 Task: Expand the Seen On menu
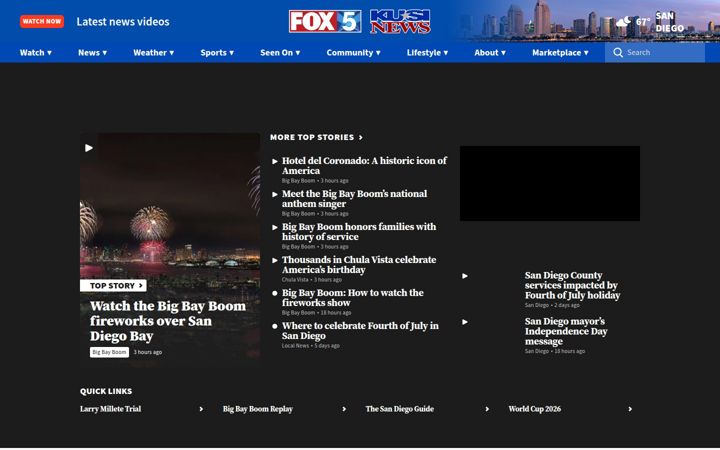pos(280,52)
